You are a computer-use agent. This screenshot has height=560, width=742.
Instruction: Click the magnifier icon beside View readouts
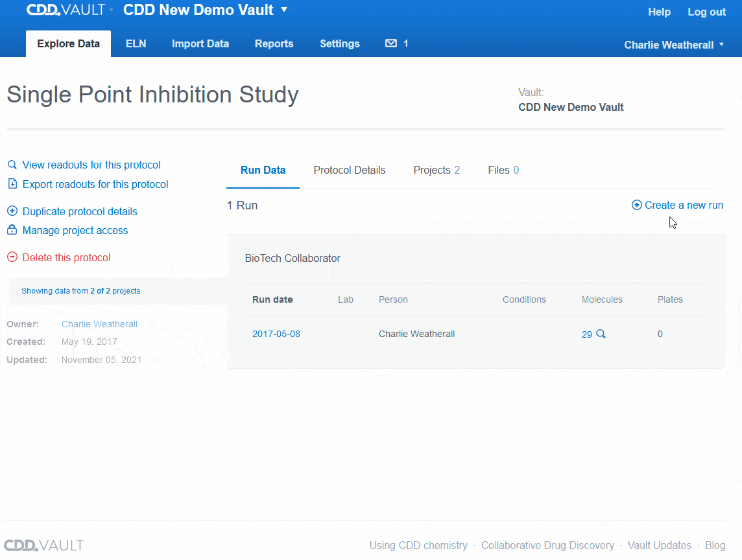click(12, 165)
